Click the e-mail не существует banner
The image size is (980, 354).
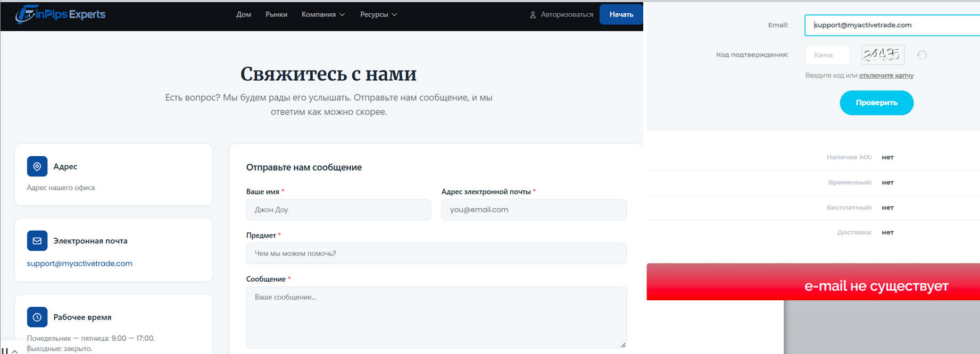coord(813,282)
